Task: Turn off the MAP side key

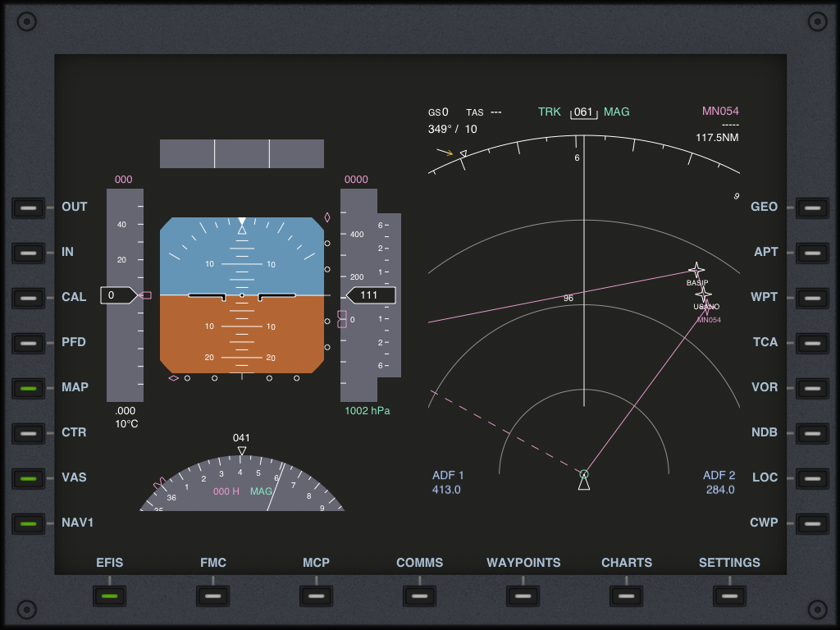Action: [29, 388]
